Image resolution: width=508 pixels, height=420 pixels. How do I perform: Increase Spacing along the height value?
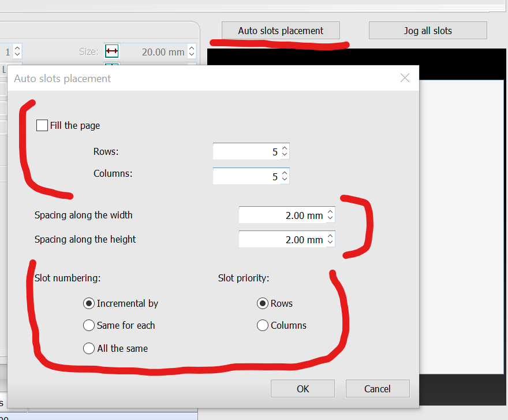tap(330, 236)
